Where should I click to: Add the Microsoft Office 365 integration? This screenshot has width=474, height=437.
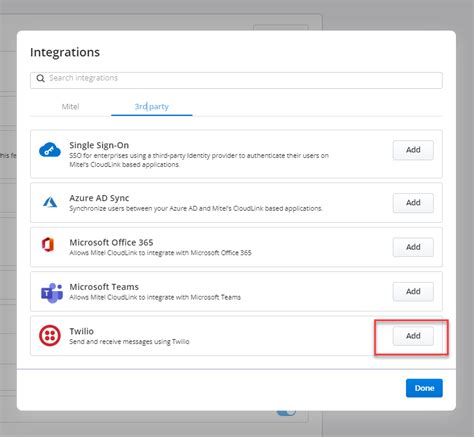click(x=413, y=247)
